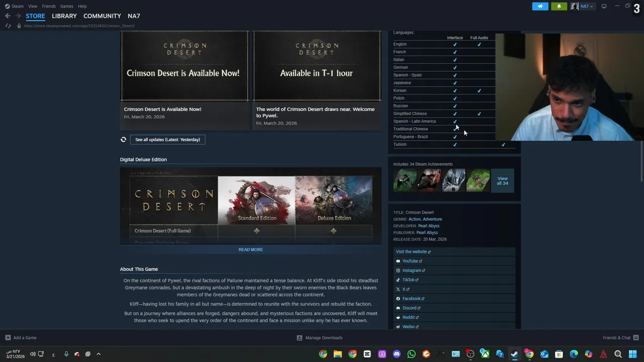644x362 pixels.
Task: Switch to the COMMUNITY tab
Action: click(102, 16)
